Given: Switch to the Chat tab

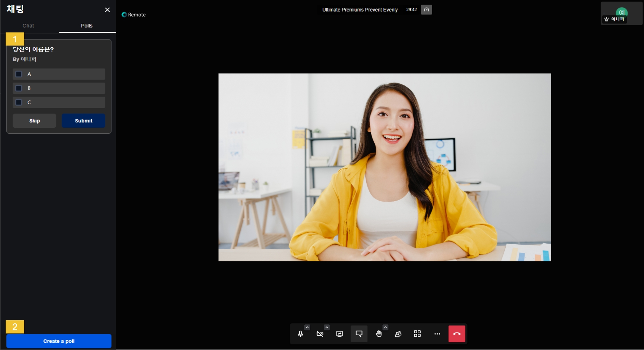Looking at the screenshot, I should pyautogui.click(x=28, y=26).
